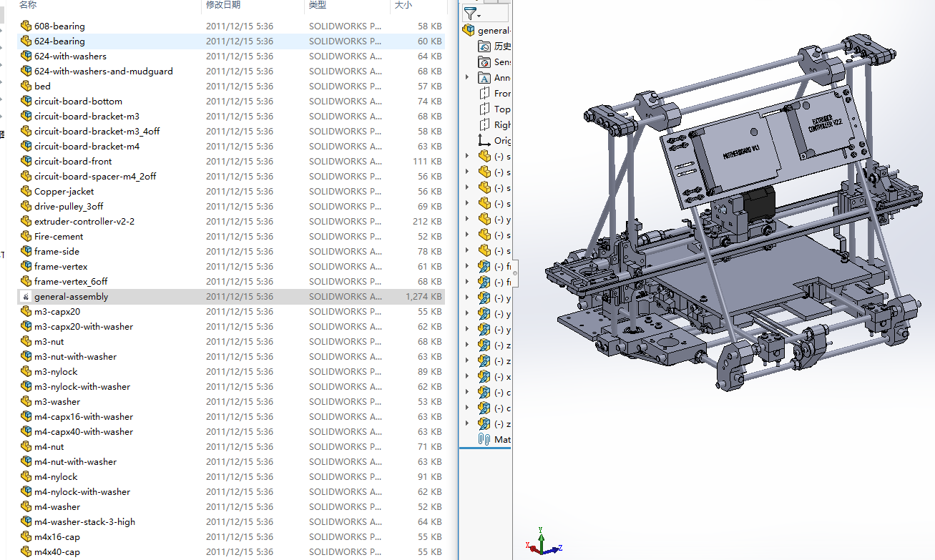Click the Sensors icon in feature tree
Screen dimensions: 935x560
click(x=485, y=62)
